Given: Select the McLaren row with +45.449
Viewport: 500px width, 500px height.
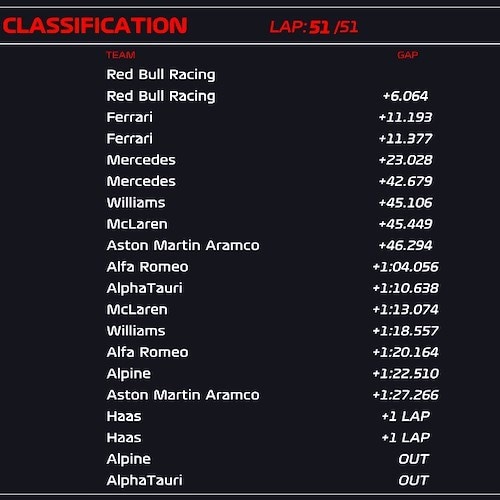Looking at the screenshot, I should pos(273,224).
